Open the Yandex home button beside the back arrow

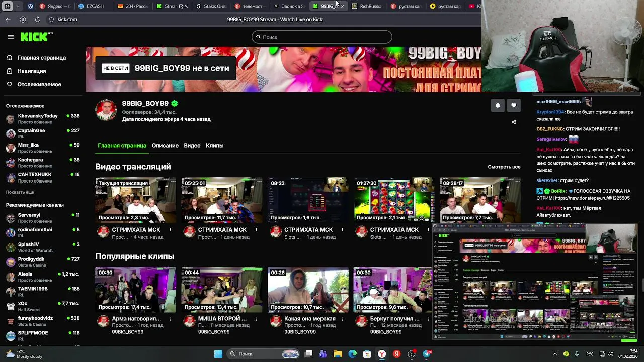tap(23, 19)
